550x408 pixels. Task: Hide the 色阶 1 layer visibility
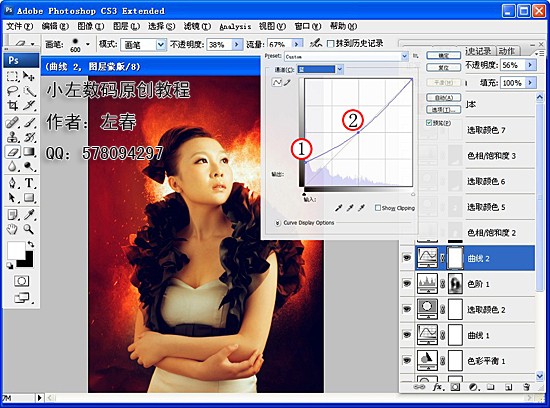pos(407,283)
